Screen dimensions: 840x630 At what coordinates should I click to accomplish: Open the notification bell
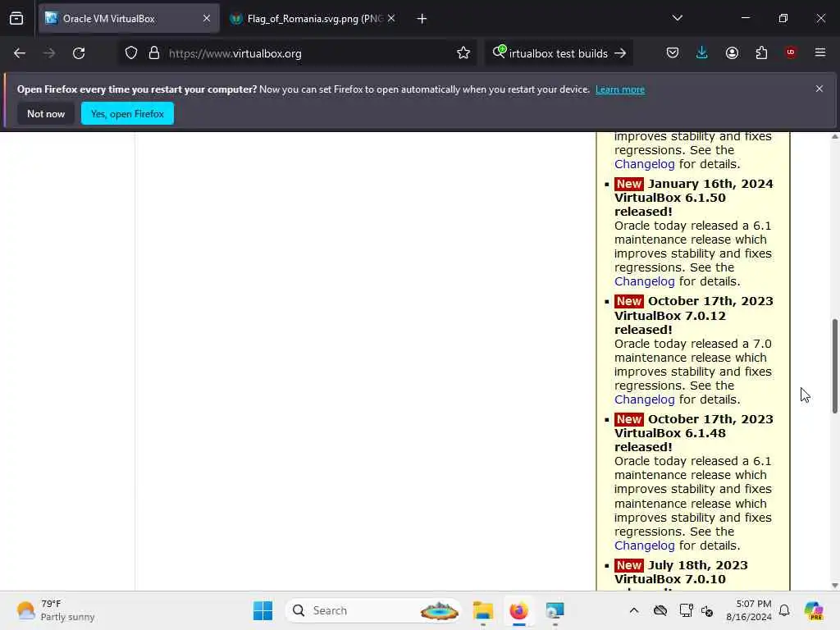[x=784, y=610]
